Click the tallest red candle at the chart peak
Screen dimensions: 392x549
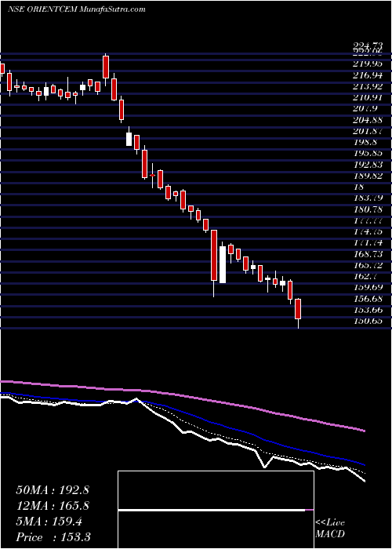(x=106, y=67)
